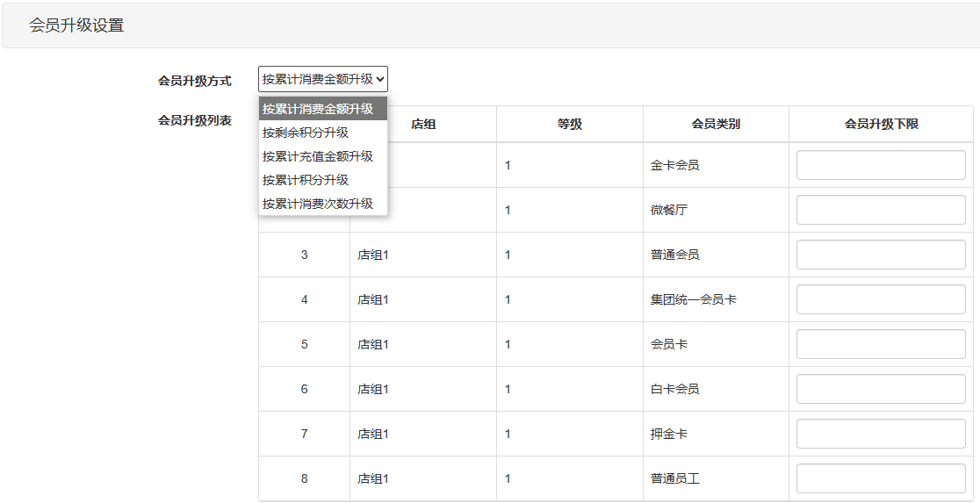Click upgrade limit field for 普通会员

click(x=881, y=255)
